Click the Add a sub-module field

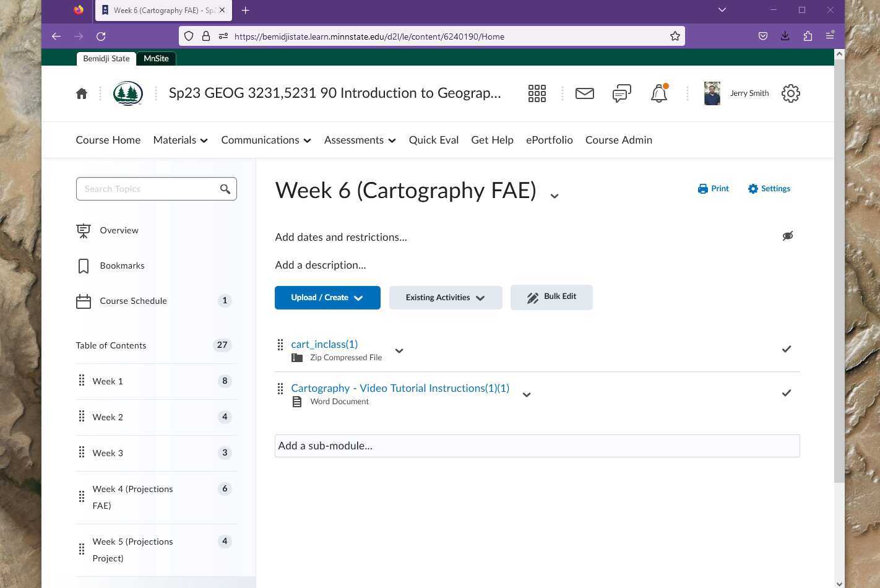pyautogui.click(x=537, y=446)
